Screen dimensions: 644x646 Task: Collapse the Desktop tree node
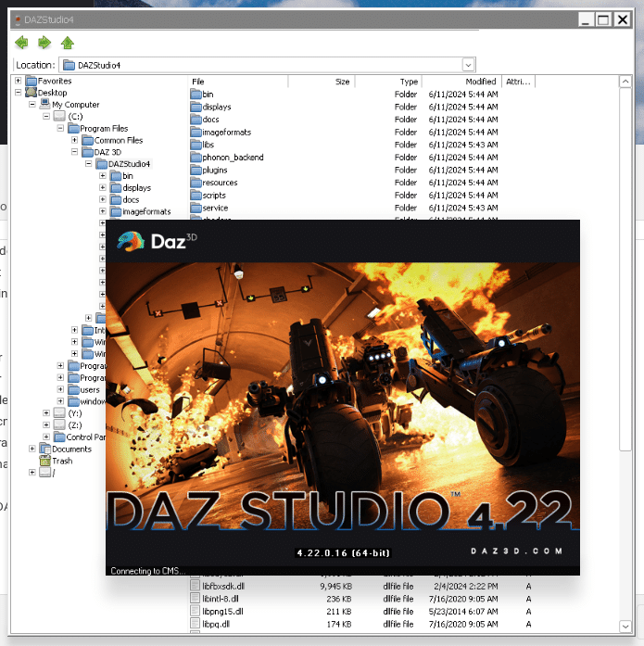tap(19, 93)
